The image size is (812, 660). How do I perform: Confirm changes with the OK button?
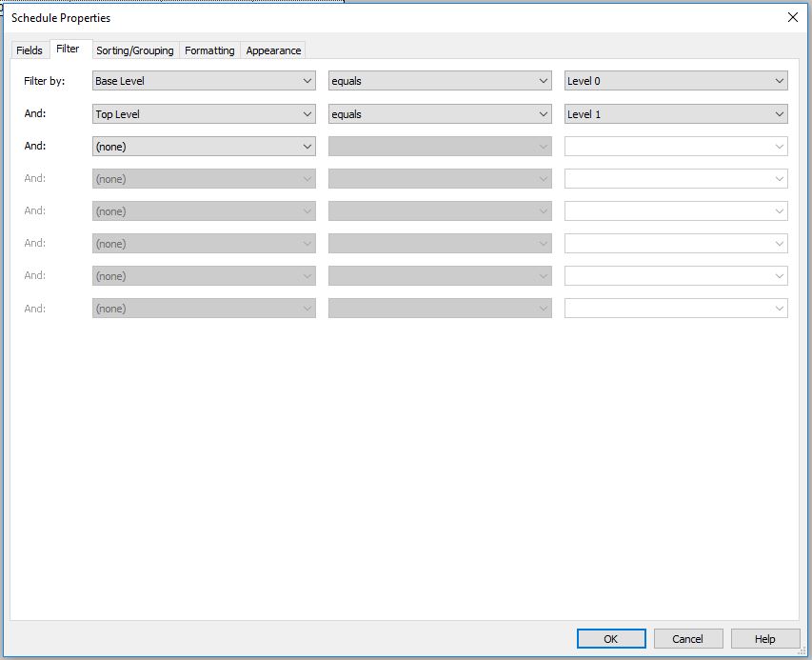pos(610,638)
